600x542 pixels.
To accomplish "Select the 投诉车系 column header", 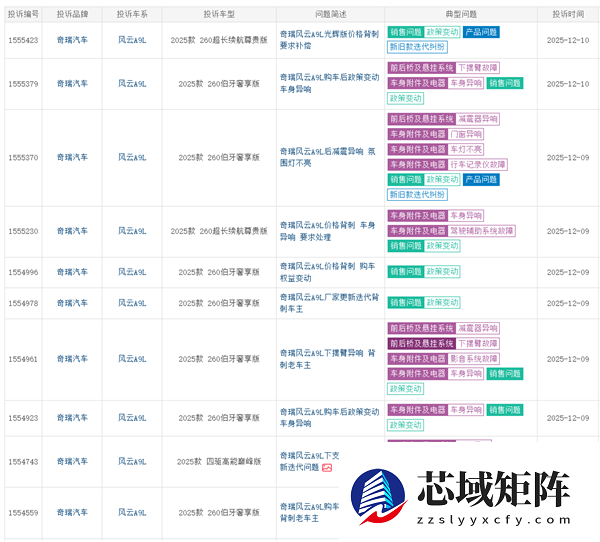I will pyautogui.click(x=132, y=14).
